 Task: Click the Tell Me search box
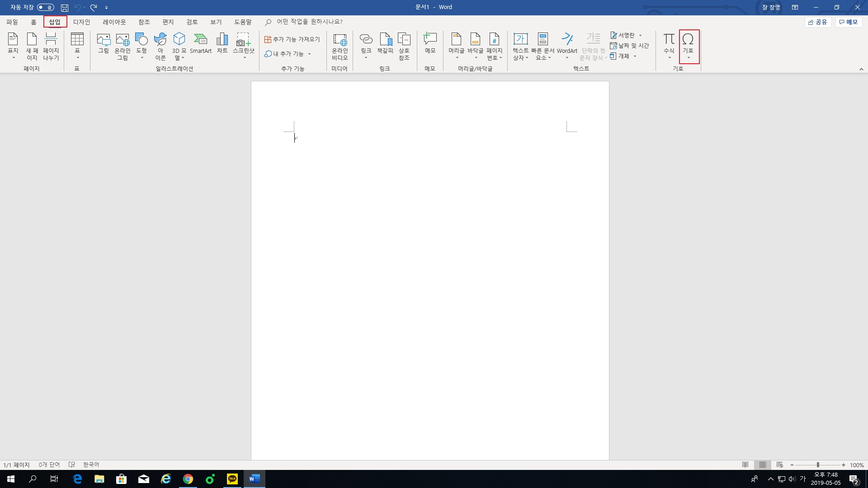tap(310, 22)
